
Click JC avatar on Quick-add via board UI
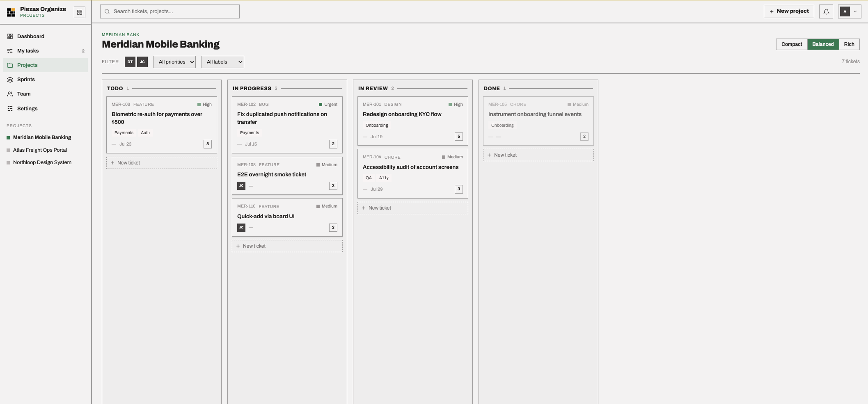tap(241, 227)
